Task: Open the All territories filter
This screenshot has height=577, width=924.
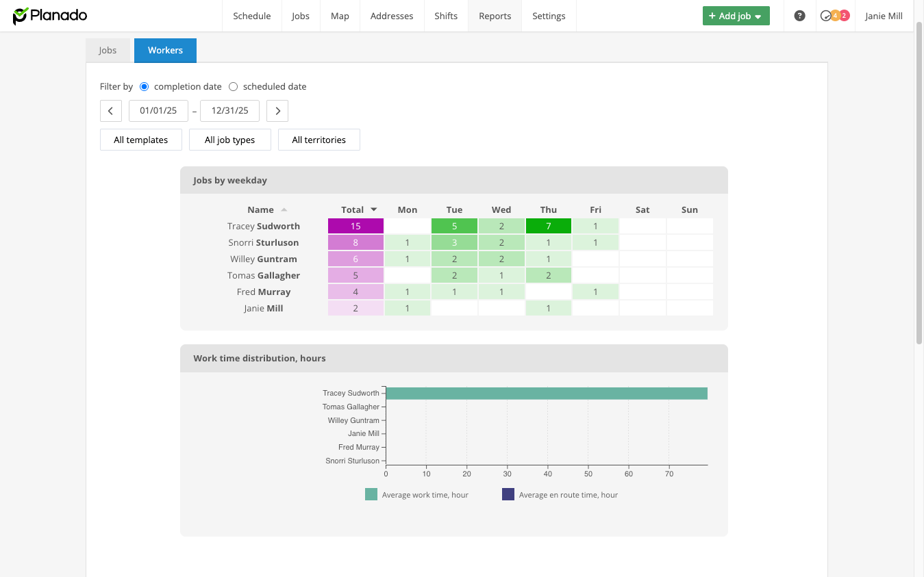Action: pyautogui.click(x=319, y=140)
